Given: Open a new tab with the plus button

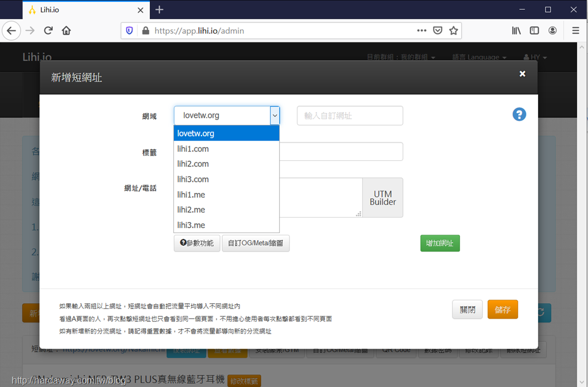Looking at the screenshot, I should click(x=160, y=10).
